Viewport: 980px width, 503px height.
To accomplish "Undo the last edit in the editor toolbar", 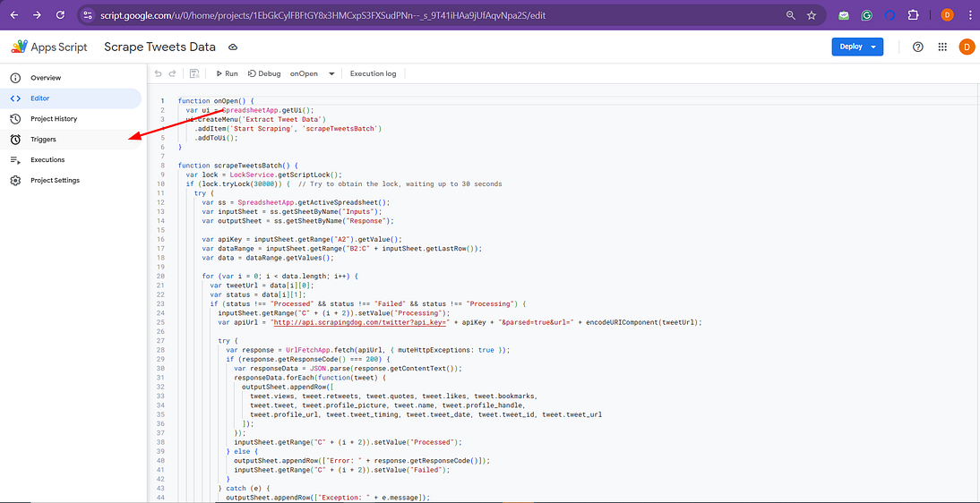I will point(159,73).
